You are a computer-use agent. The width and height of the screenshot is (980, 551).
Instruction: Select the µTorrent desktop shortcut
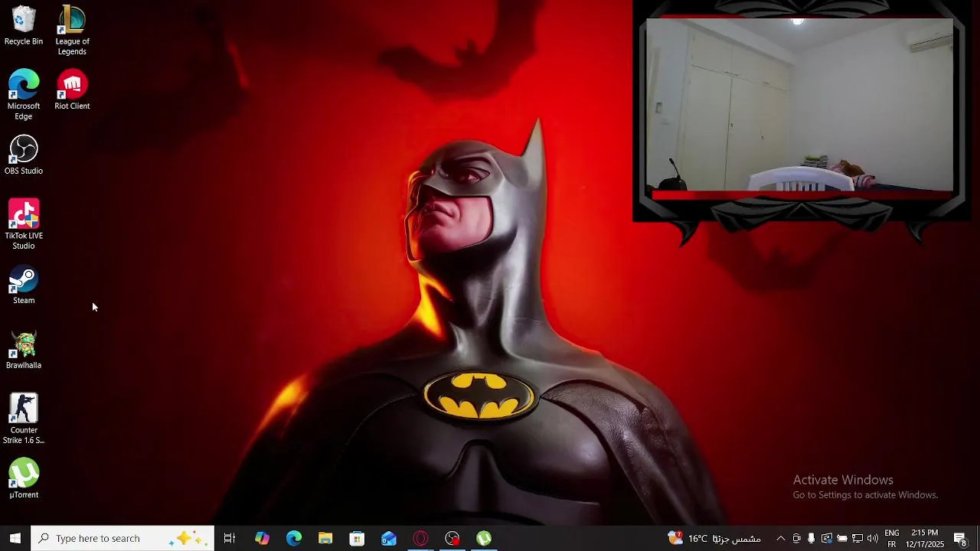[x=24, y=479]
